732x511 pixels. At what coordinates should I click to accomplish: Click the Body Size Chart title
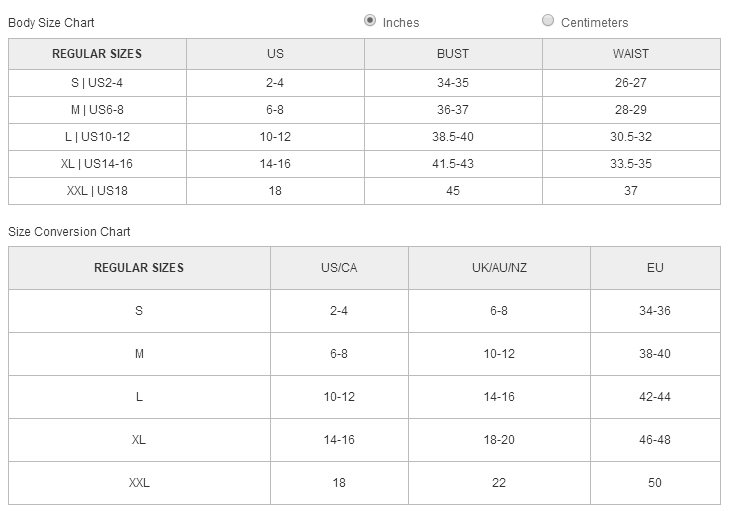point(51,22)
